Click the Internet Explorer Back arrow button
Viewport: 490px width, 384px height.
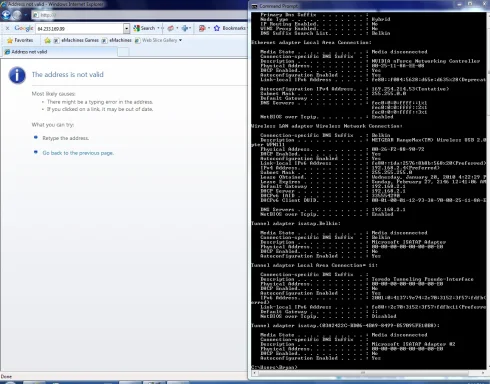6,15
